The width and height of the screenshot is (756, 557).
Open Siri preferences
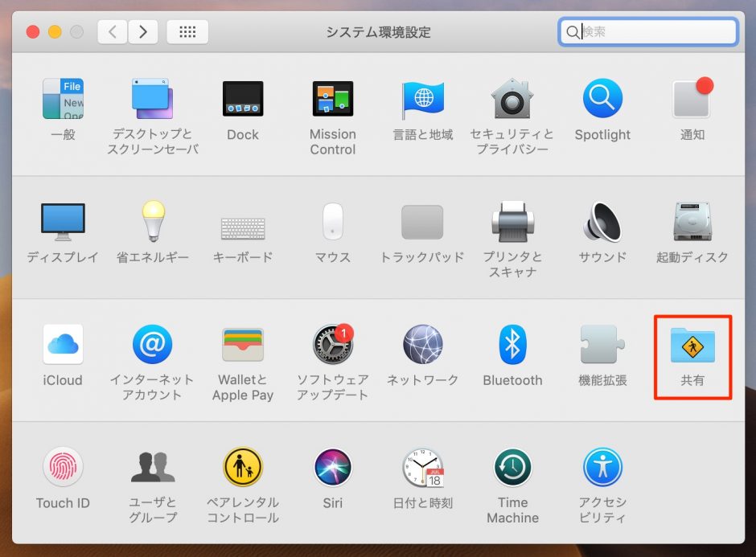pyautogui.click(x=332, y=469)
